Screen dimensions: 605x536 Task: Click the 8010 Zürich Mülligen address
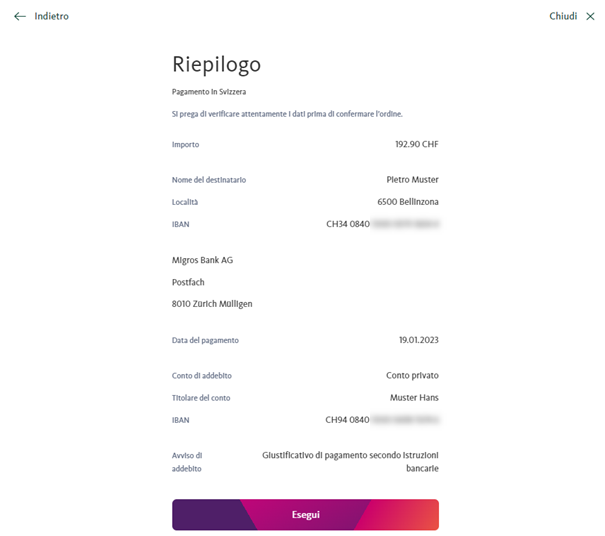(x=212, y=304)
